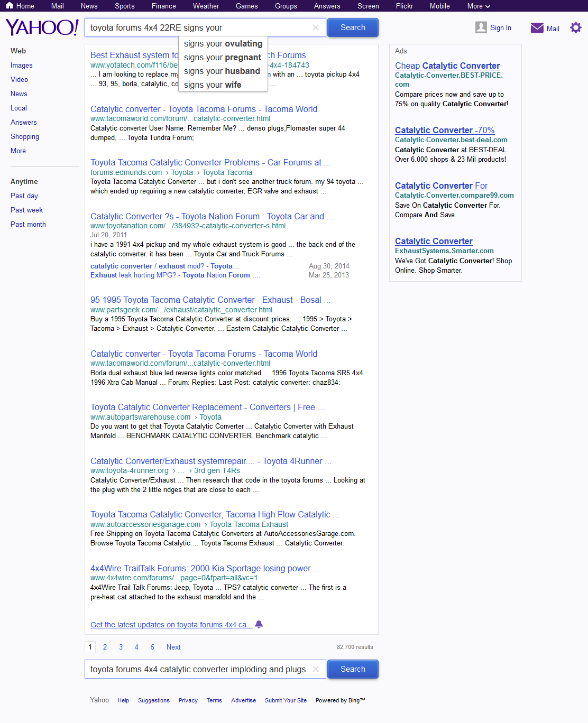This screenshot has width=588, height=723.
Task: Filter results by Past day
Action: tap(24, 196)
